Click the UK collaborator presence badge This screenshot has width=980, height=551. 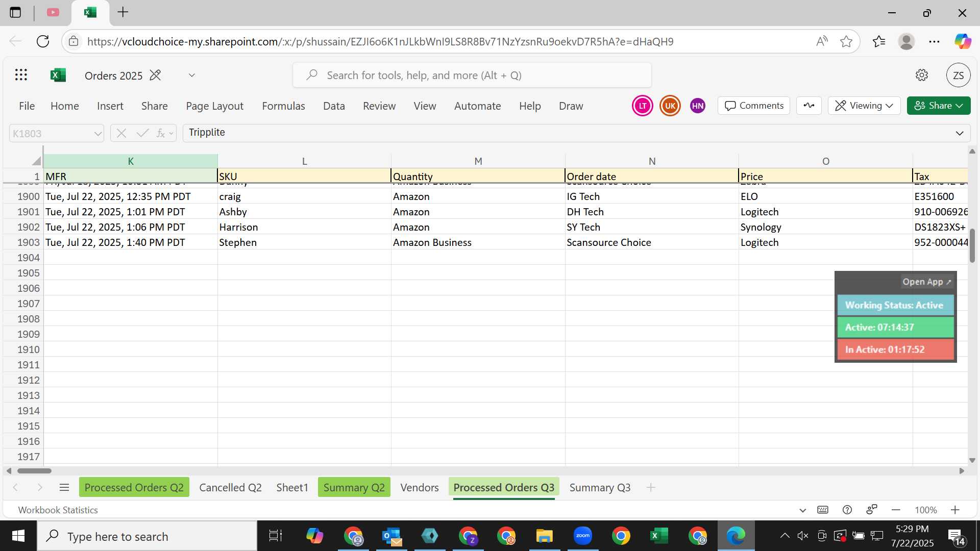[670, 106]
